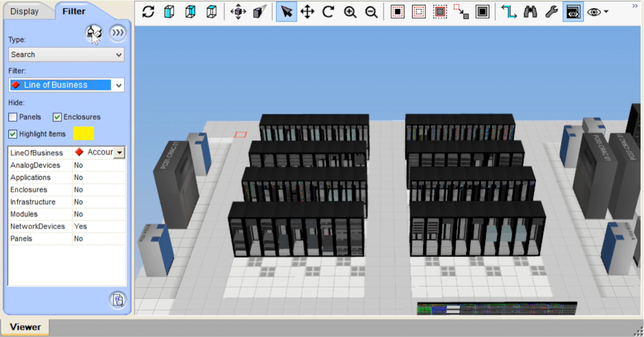Viewport: 644px width, 337px height.
Task: Click the NetworkDevices row value Yes
Action: (81, 226)
